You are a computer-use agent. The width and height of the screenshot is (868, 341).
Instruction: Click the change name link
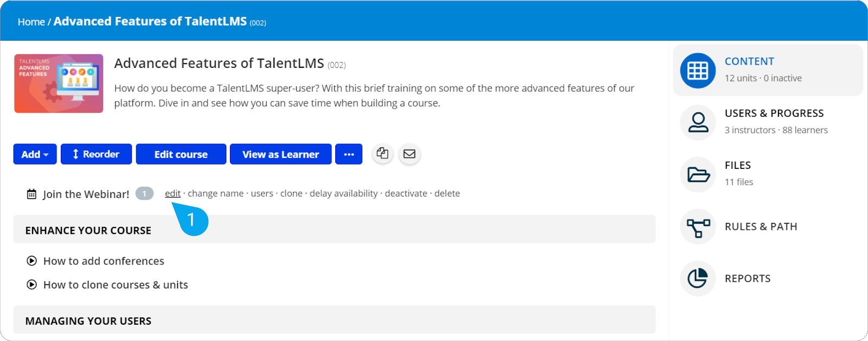tap(215, 193)
